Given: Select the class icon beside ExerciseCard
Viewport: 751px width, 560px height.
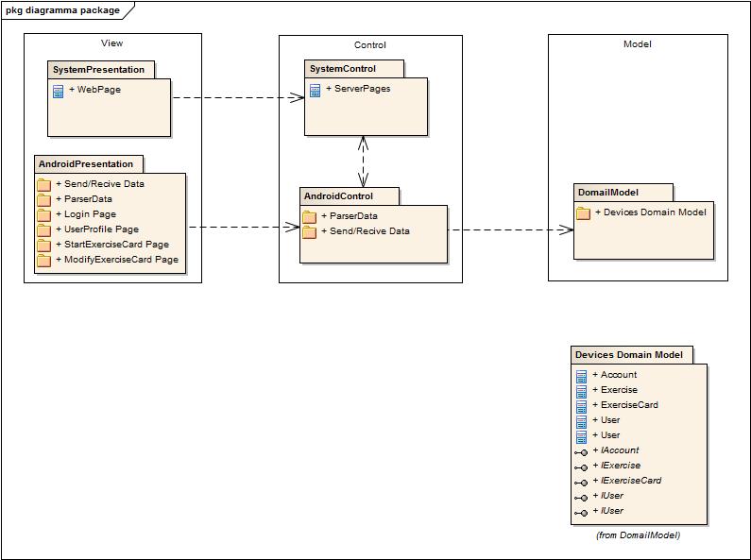Looking at the screenshot, I should point(582,407).
